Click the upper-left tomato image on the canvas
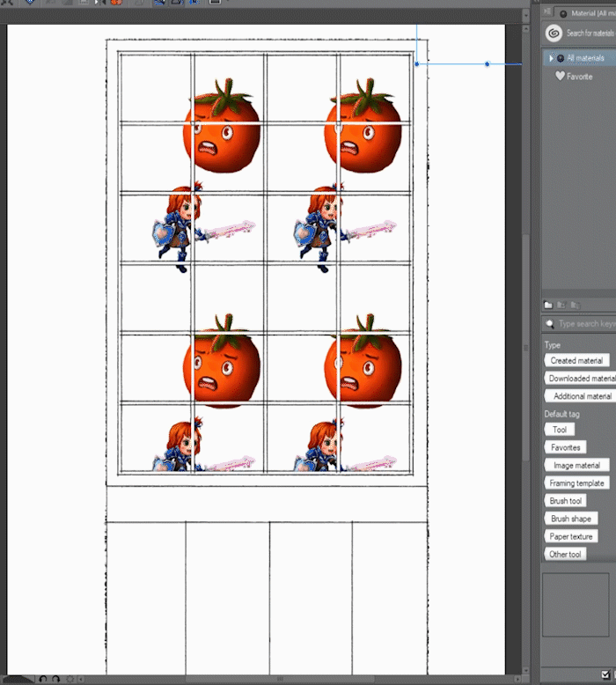 click(x=222, y=126)
